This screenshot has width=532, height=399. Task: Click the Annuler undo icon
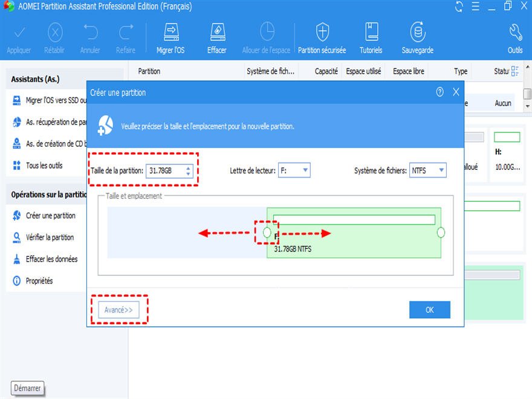point(91,32)
